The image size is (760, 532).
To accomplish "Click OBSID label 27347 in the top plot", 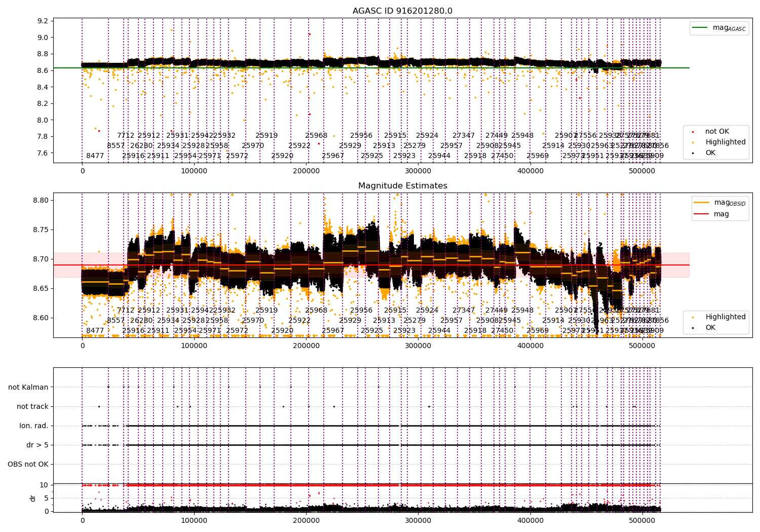I will point(464,136).
